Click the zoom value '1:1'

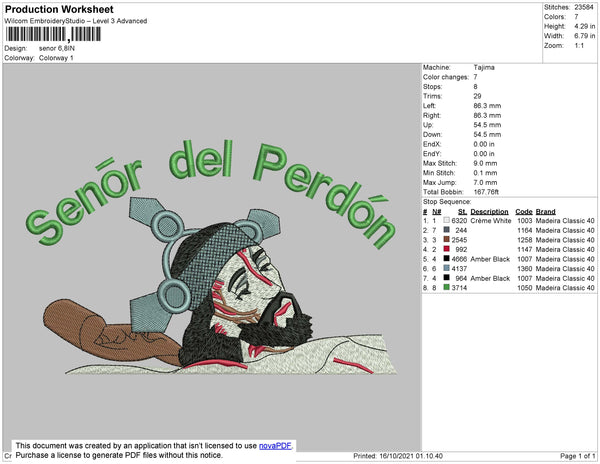[579, 46]
